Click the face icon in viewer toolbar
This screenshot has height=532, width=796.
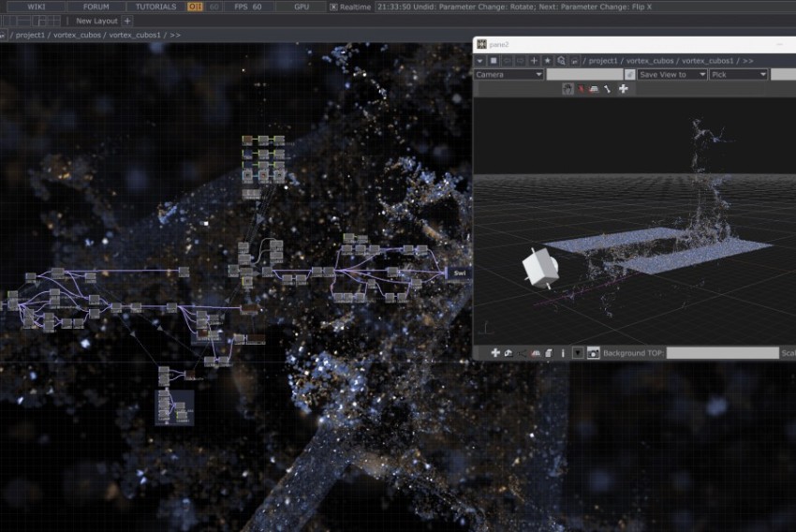click(568, 89)
